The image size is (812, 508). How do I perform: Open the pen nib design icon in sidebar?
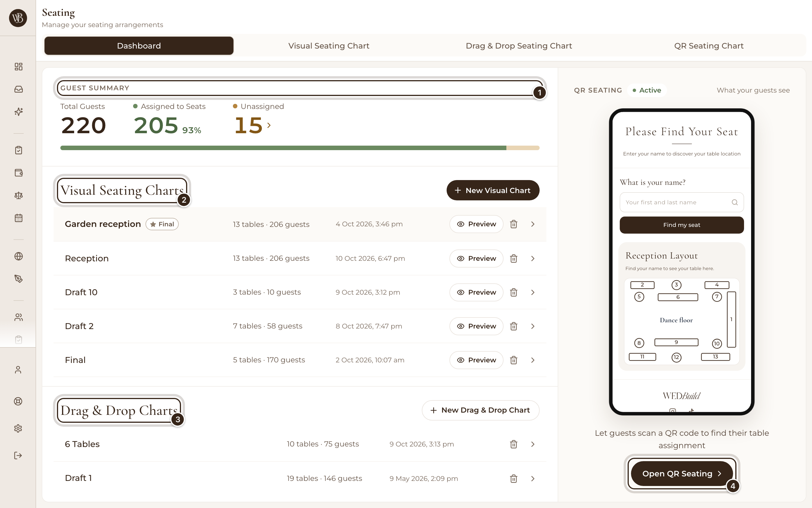coord(18,279)
